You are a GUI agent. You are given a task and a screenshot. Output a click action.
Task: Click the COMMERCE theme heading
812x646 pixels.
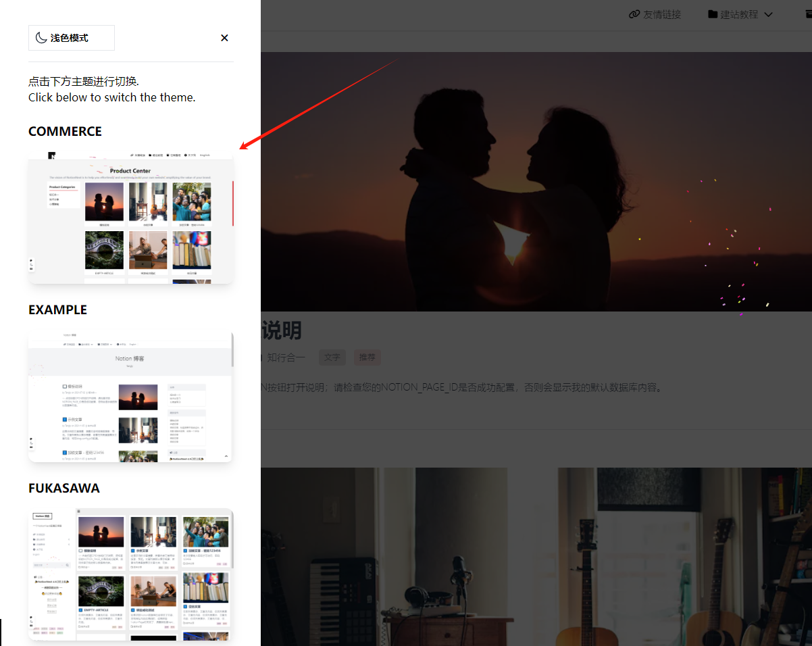[x=65, y=131]
